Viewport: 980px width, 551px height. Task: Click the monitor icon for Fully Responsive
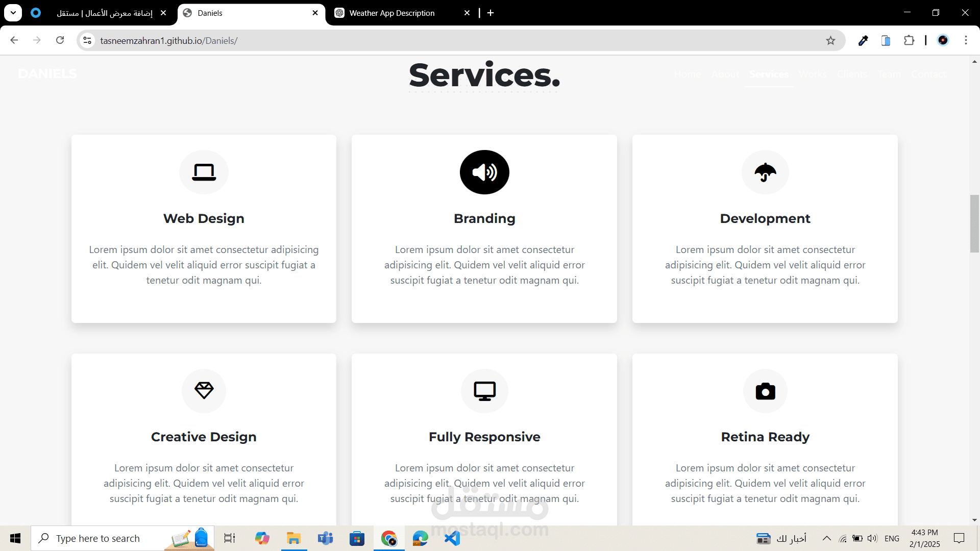[484, 391]
